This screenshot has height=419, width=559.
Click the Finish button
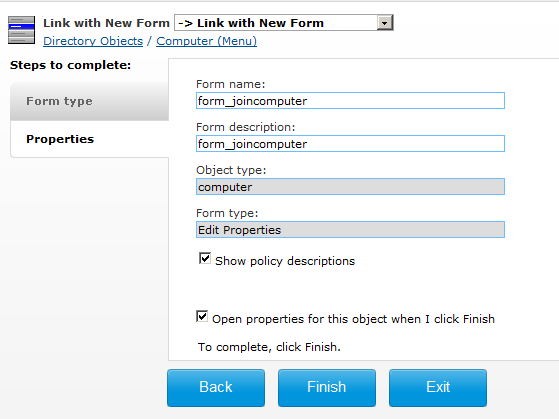[327, 388]
